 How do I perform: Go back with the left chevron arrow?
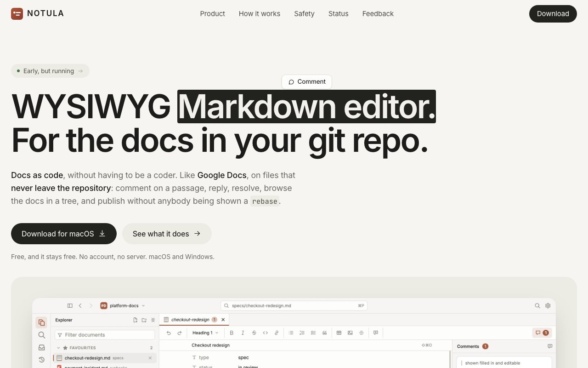pos(80,305)
